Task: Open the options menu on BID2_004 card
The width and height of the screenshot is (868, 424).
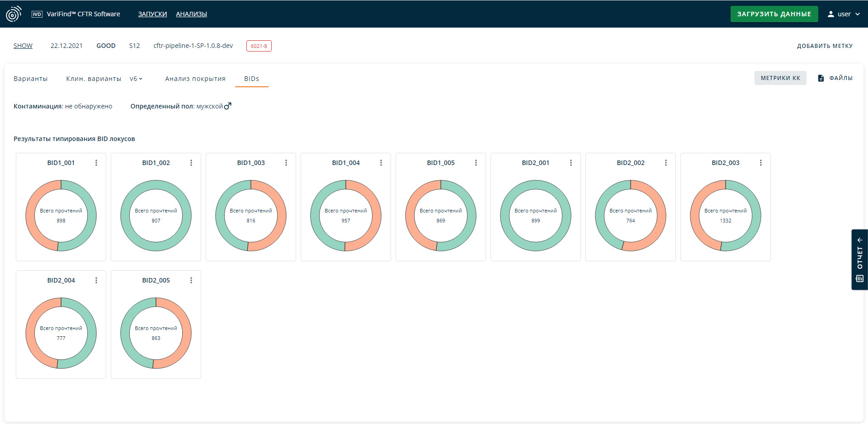Action: point(96,280)
